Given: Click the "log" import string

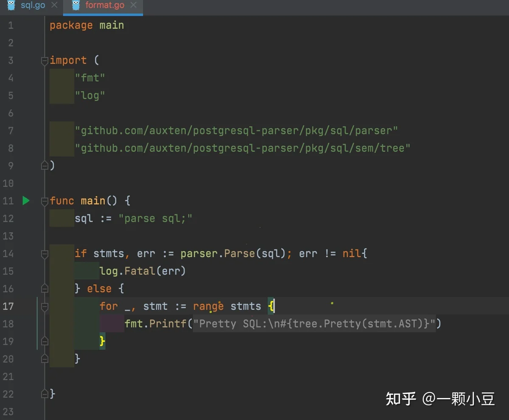Looking at the screenshot, I should 90,95.
